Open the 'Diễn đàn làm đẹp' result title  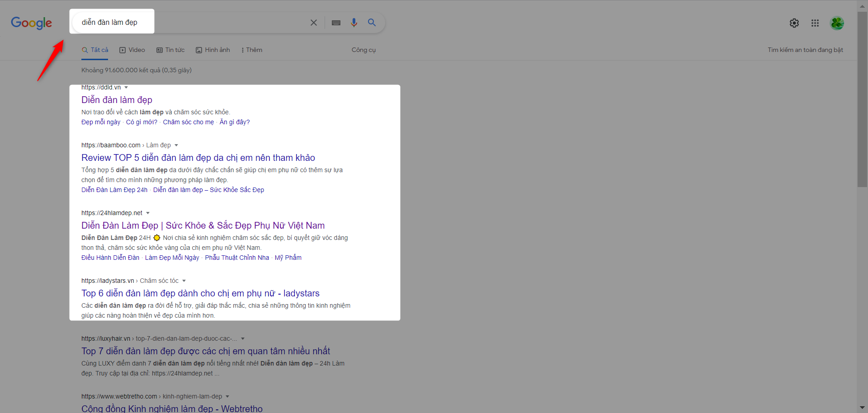coord(117,100)
